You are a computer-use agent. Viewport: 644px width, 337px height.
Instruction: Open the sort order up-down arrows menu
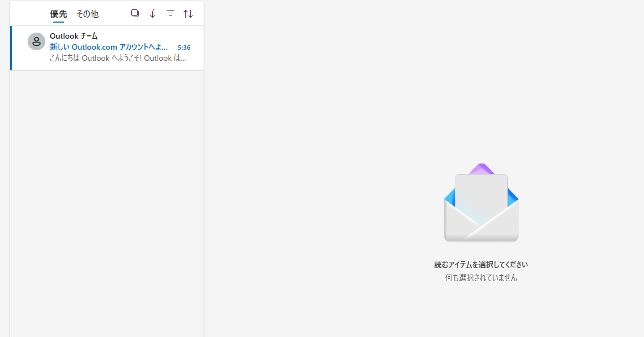coord(188,14)
